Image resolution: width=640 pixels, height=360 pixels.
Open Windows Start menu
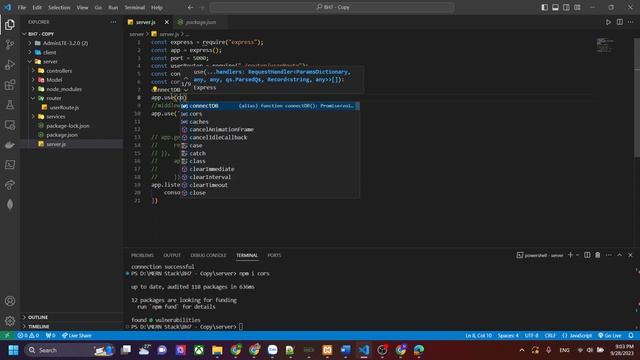click(x=13, y=350)
